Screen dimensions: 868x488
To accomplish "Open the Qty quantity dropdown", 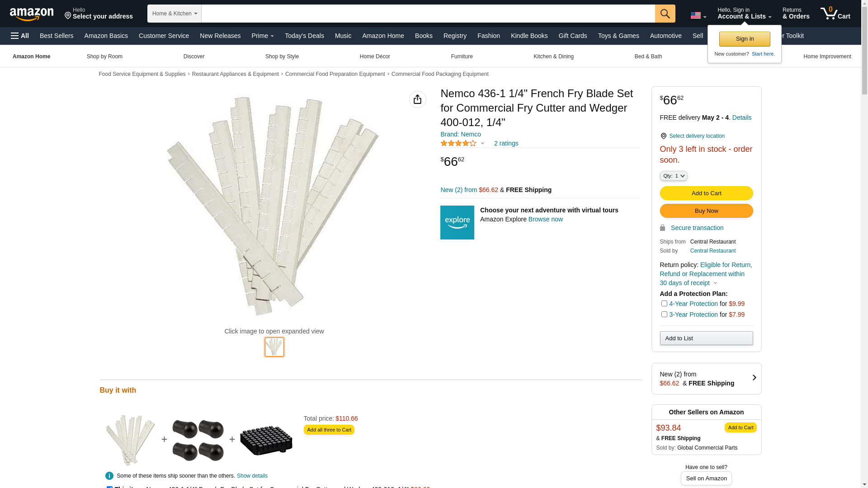I will pos(674,176).
